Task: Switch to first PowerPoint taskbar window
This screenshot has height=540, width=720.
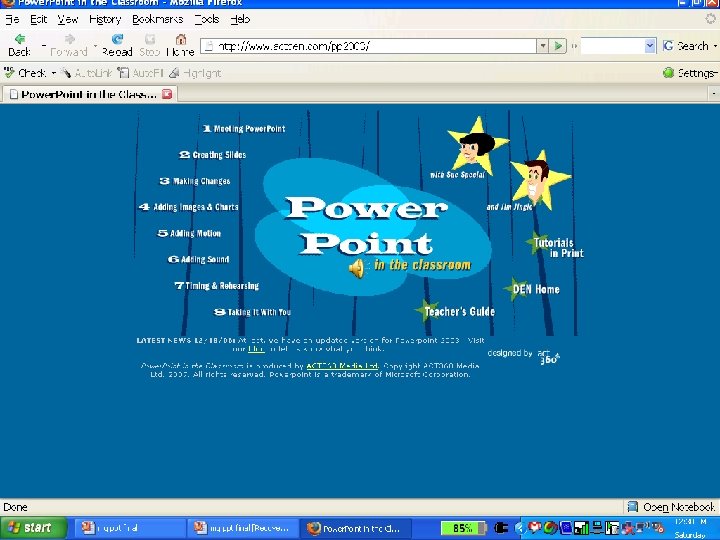Action: tap(130, 528)
